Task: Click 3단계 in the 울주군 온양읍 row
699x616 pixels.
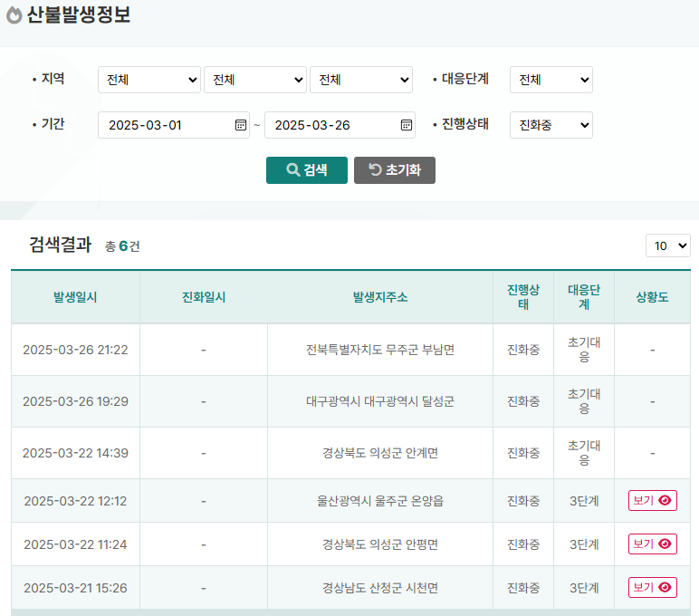Action: point(584,501)
